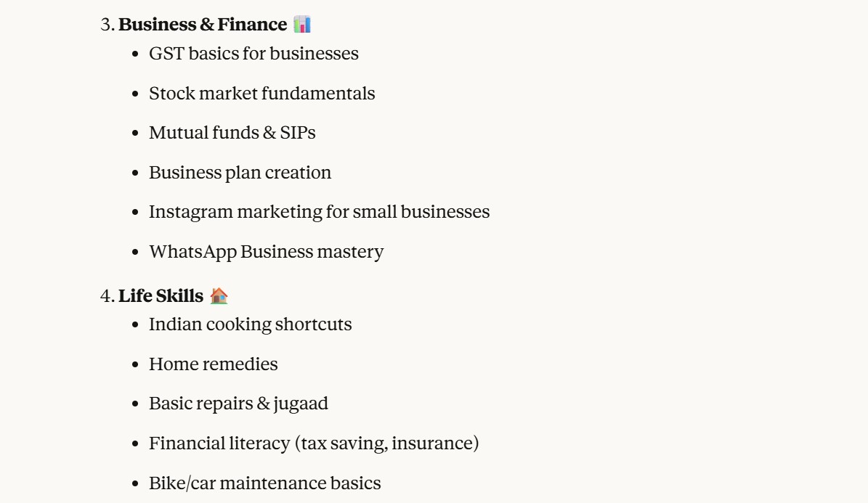Image resolution: width=868 pixels, height=503 pixels.
Task: Click on Business plan creation
Action: click(x=240, y=173)
